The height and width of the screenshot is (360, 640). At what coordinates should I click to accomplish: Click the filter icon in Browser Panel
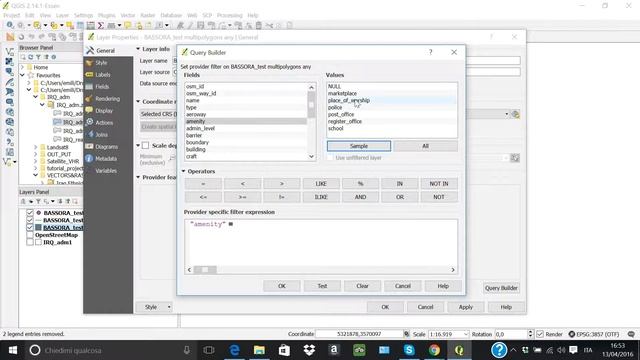[x=38, y=57]
